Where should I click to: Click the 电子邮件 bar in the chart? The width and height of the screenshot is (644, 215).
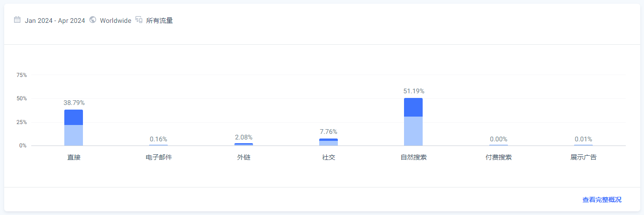coord(158,145)
